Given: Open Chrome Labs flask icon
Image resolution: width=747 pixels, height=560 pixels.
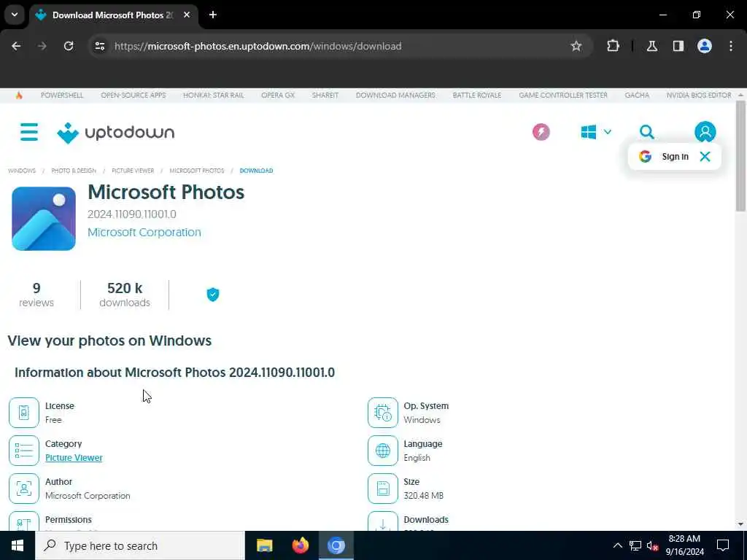Looking at the screenshot, I should [x=652, y=46].
